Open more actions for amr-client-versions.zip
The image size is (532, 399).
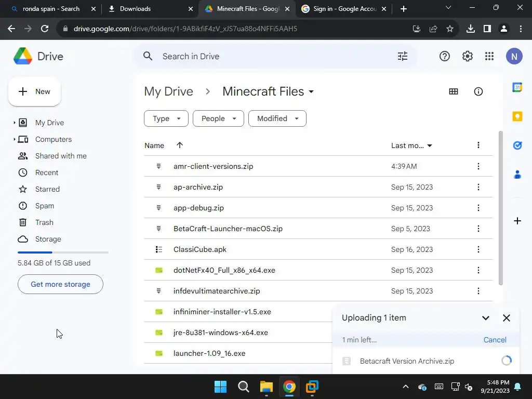[x=478, y=166]
